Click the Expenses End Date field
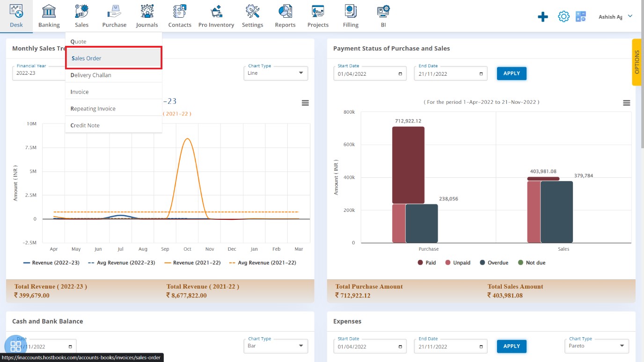 [451, 347]
